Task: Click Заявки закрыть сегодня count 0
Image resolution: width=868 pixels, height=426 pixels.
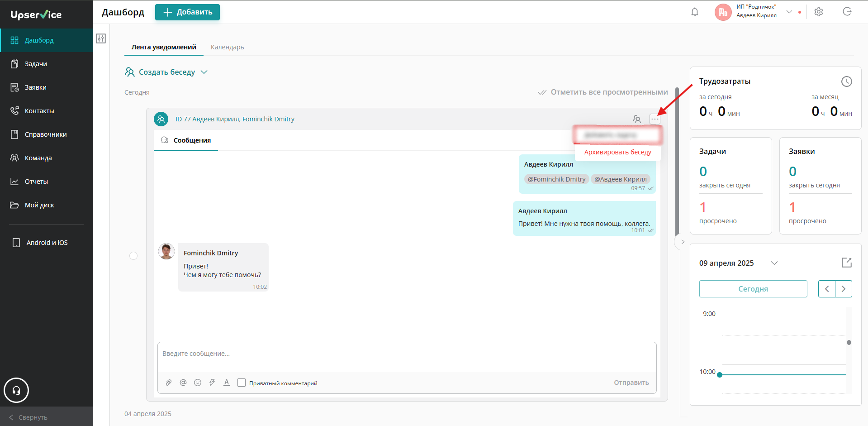Action: point(792,172)
